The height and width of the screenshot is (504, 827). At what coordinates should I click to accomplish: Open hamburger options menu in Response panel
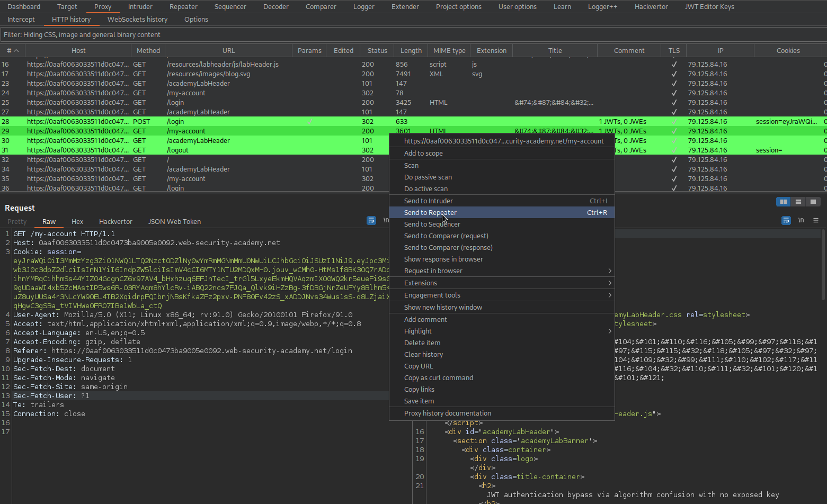coord(816,220)
